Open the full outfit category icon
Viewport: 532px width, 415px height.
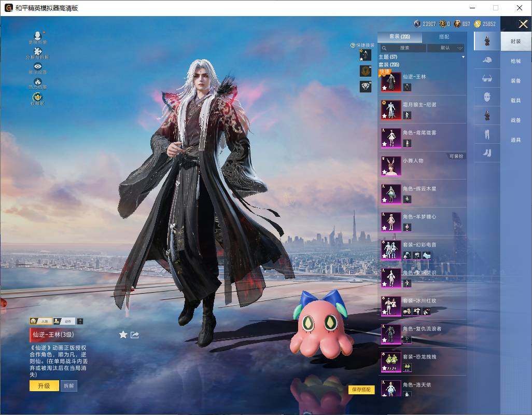487,41
